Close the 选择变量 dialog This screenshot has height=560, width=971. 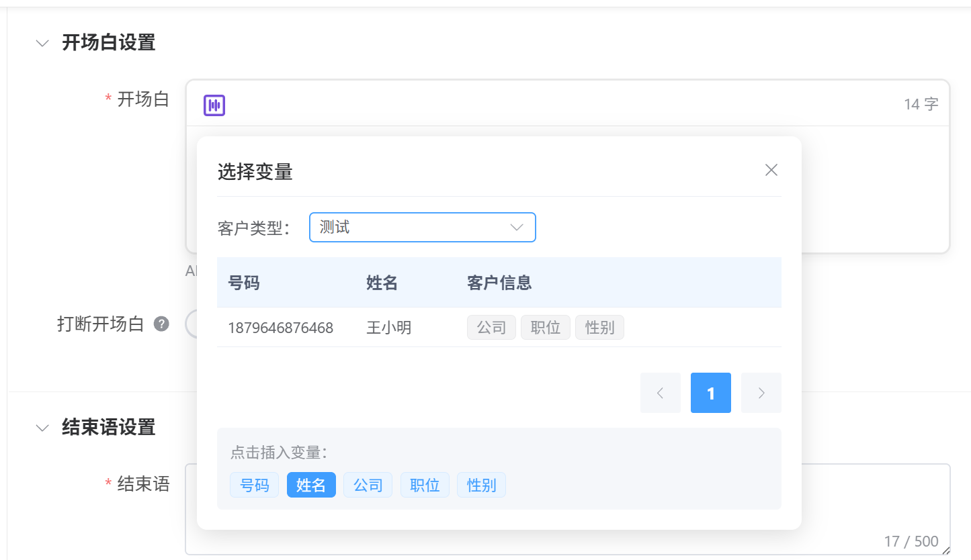tap(771, 170)
